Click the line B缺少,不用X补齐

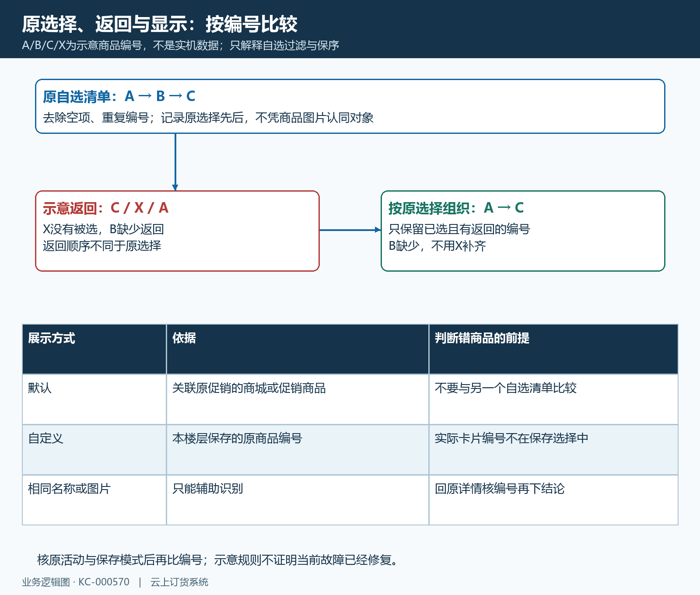click(x=437, y=246)
